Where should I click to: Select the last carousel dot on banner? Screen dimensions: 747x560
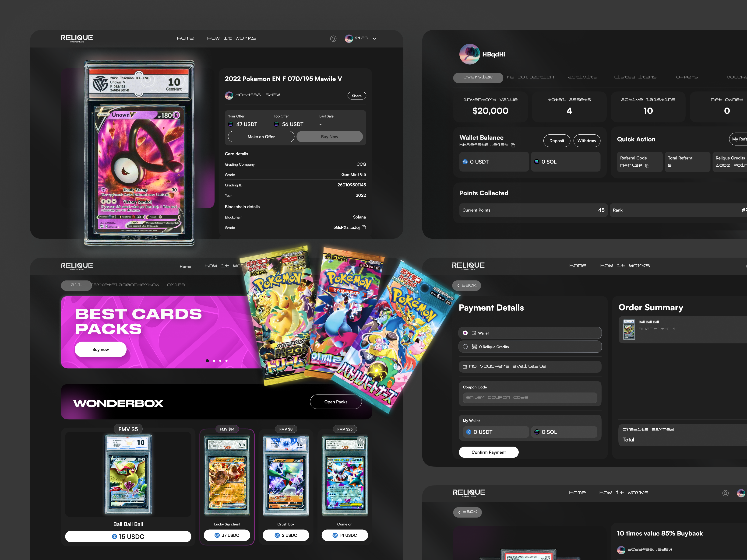click(x=226, y=361)
